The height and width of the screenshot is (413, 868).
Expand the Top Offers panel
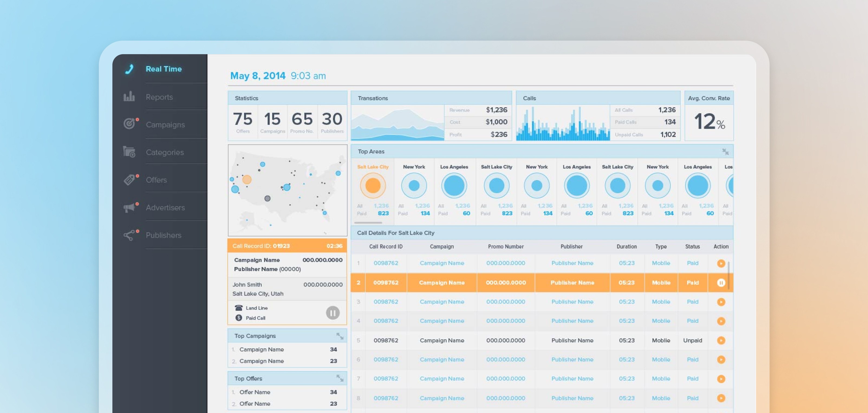click(x=340, y=379)
